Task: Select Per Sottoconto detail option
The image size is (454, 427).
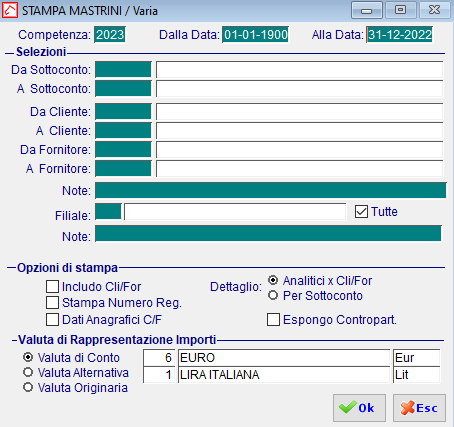Action: tap(273, 295)
